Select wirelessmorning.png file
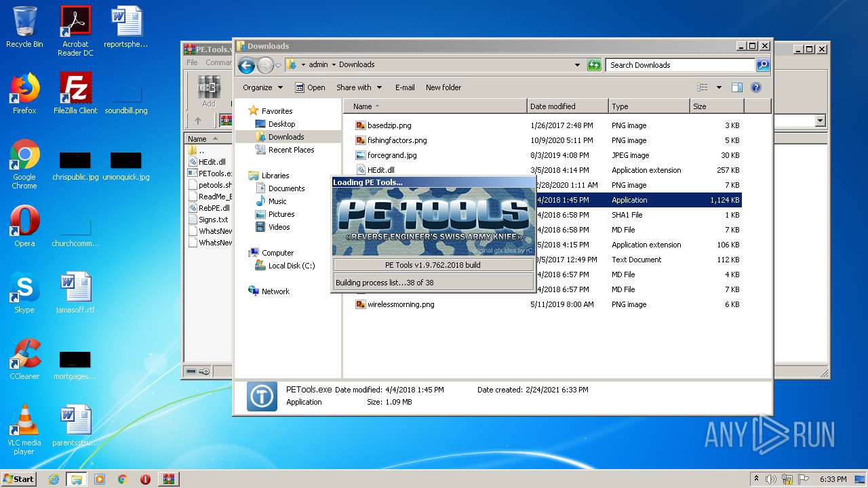Viewport: 868px width, 488px height. (x=401, y=304)
